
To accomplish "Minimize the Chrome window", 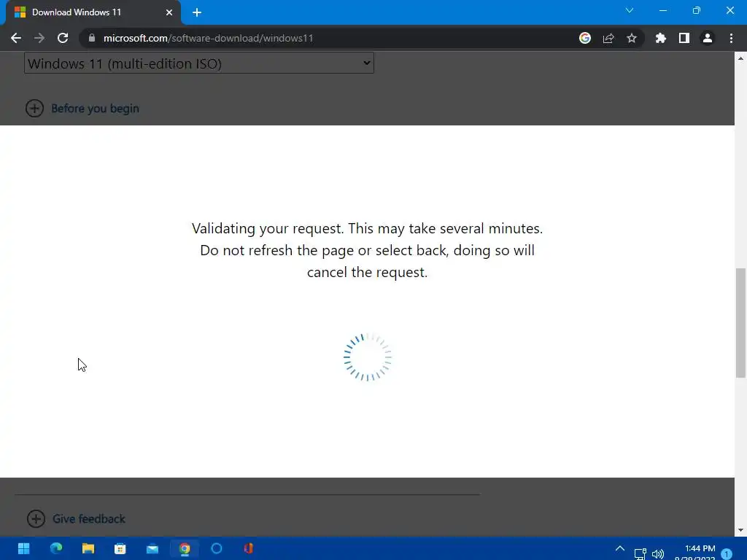I will click(662, 10).
